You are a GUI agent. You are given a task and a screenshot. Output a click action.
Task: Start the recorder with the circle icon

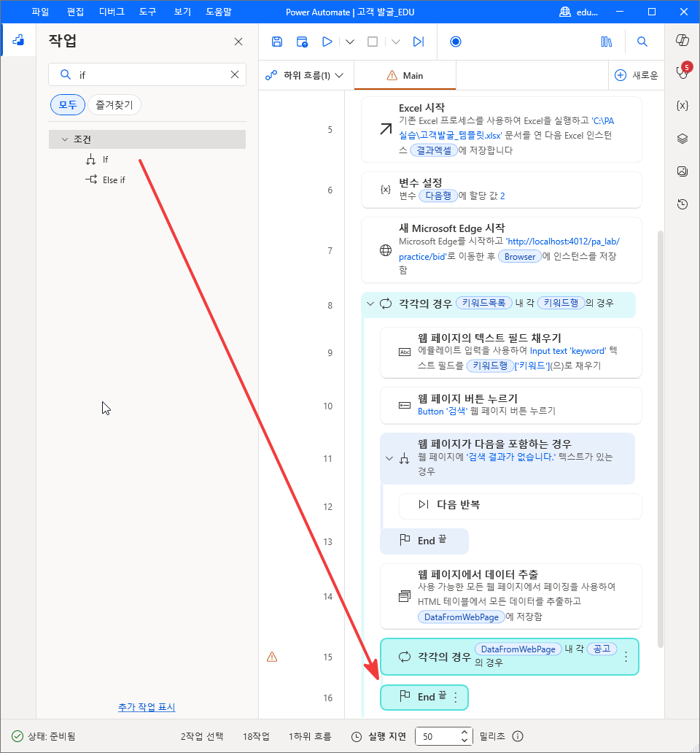click(456, 42)
